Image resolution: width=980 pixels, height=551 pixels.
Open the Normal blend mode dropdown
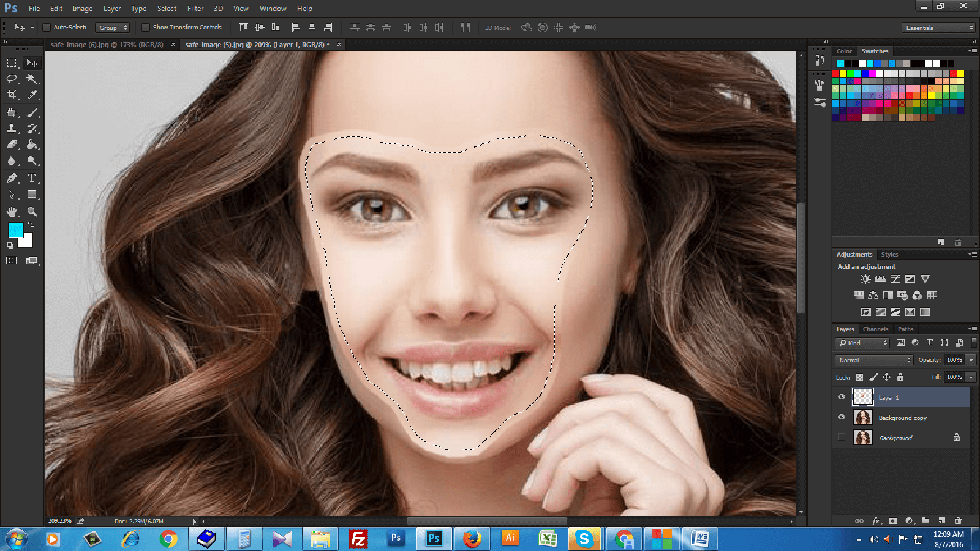(873, 360)
